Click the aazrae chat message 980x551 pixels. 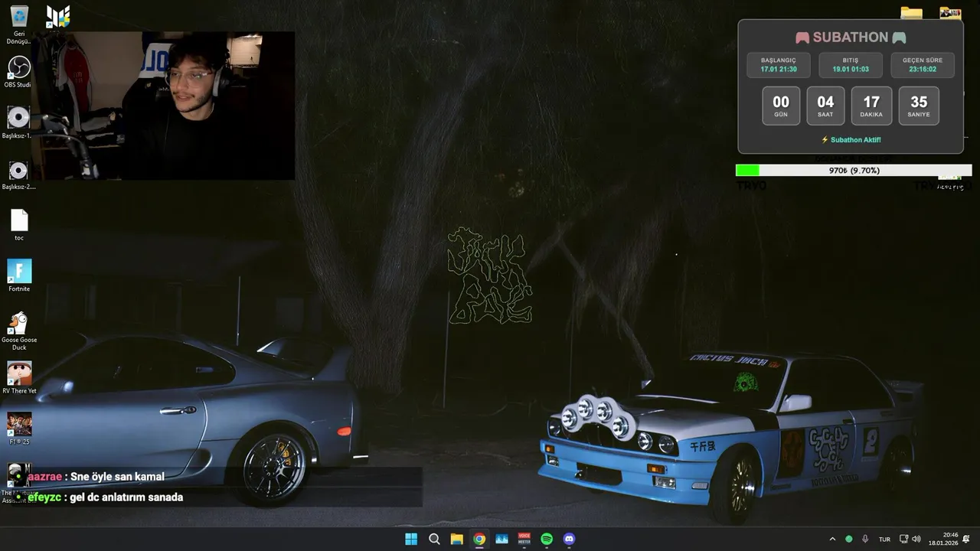(96, 477)
